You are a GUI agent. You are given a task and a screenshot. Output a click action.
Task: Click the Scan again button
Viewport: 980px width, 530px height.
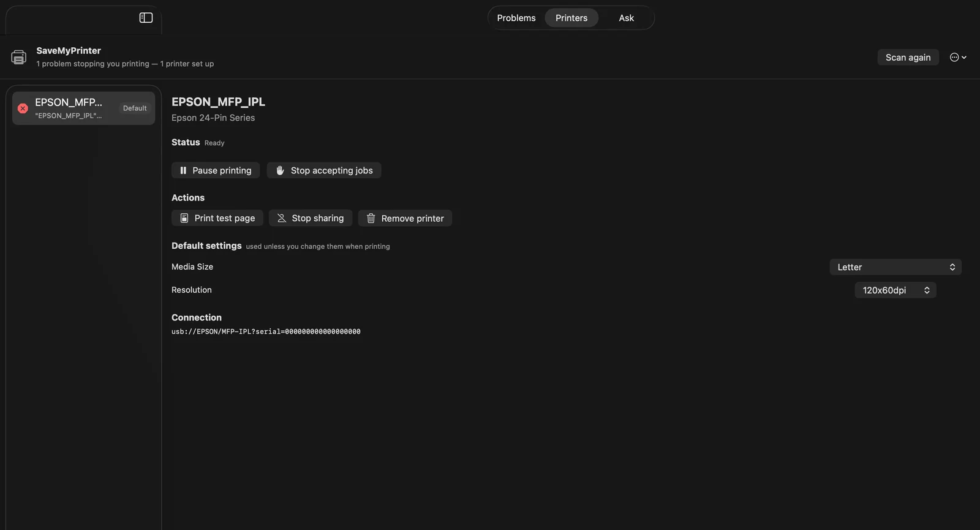pyautogui.click(x=908, y=57)
